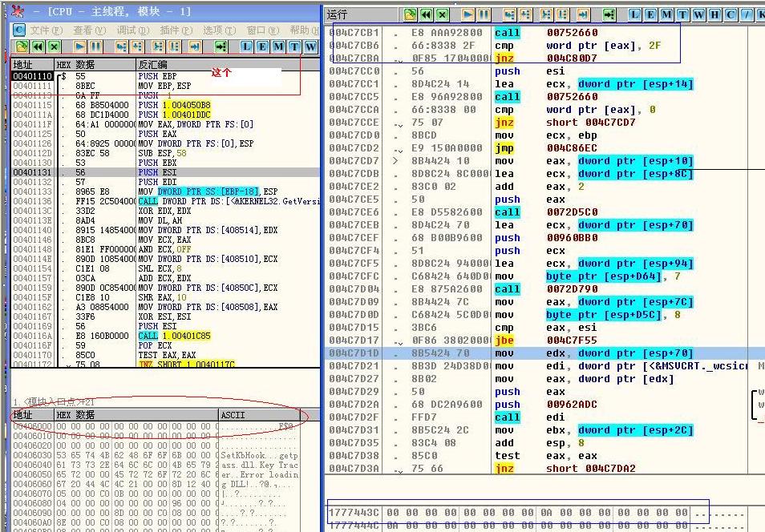The width and height of the screenshot is (765, 532).
Task: Restart program in left window toolbar
Action: 38,46
